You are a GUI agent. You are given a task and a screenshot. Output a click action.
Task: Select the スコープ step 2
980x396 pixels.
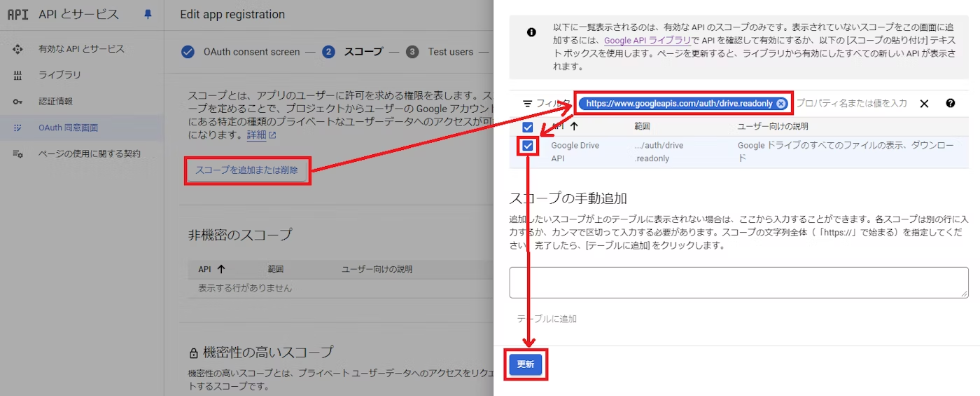coord(353,52)
